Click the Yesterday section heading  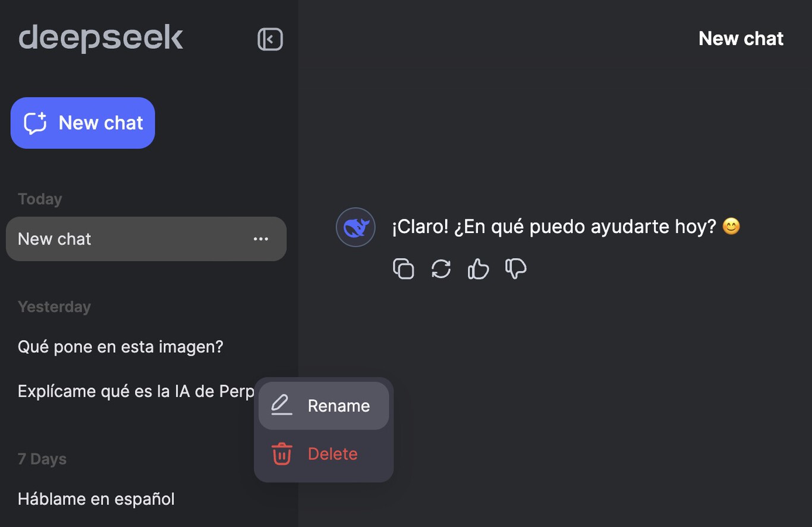[54, 306]
